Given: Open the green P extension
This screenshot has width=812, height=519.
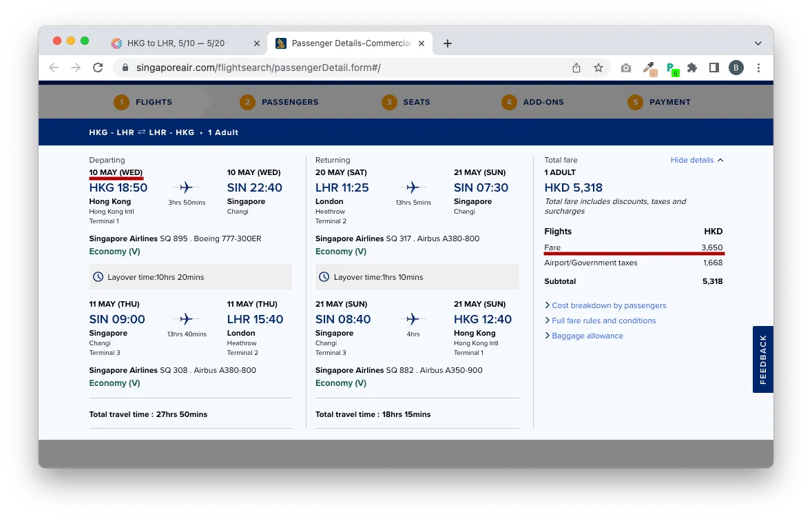Looking at the screenshot, I should 672,69.
